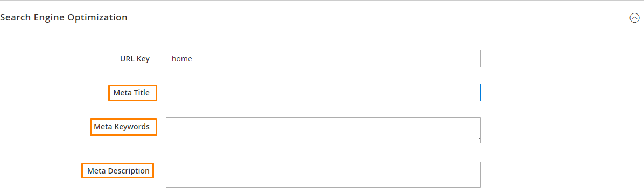Select the Meta Keywords text area
The height and width of the screenshot is (194, 644).
(x=323, y=130)
